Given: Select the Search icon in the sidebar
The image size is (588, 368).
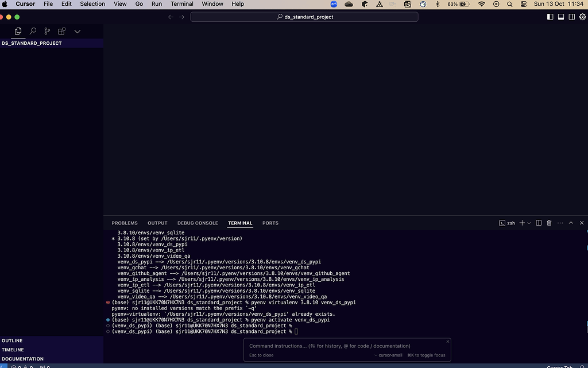Looking at the screenshot, I should coord(33,31).
